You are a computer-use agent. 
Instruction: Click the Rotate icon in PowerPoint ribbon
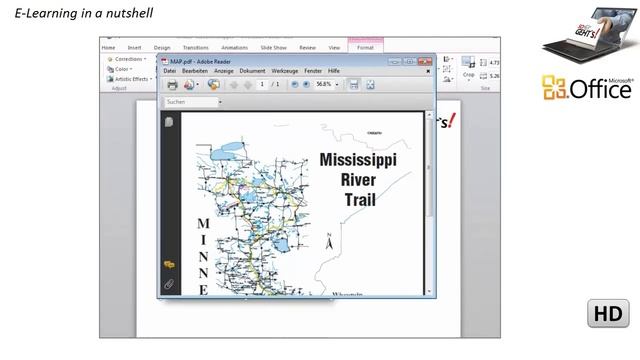click(446, 79)
